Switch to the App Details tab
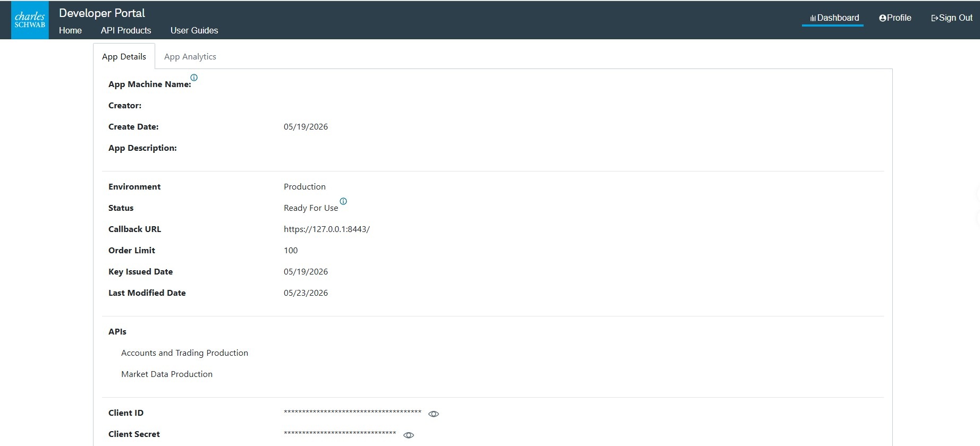This screenshot has height=446, width=980. click(124, 56)
